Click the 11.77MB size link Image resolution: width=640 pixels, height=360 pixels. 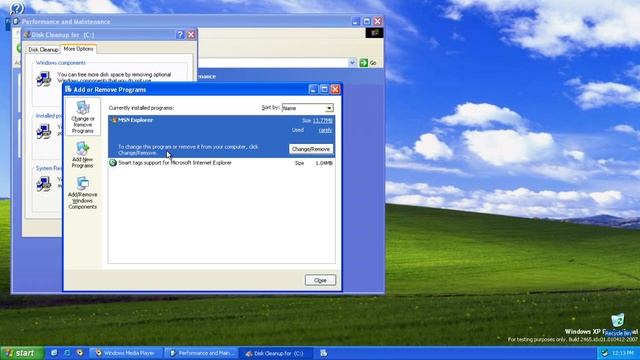point(322,120)
